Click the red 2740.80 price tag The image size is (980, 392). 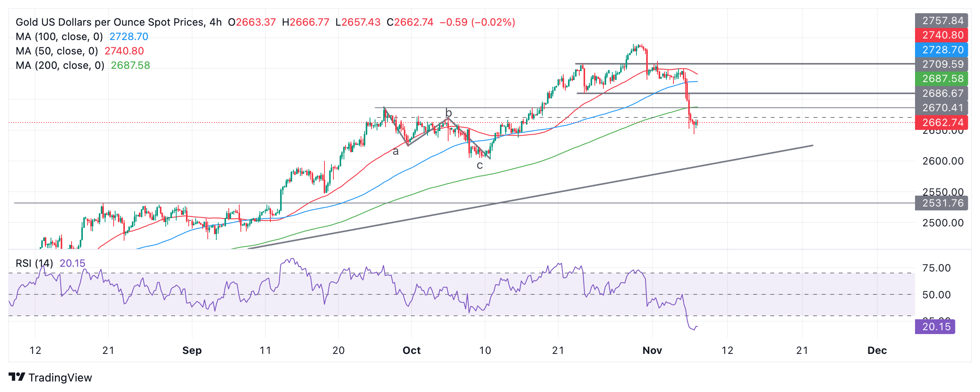(x=942, y=35)
